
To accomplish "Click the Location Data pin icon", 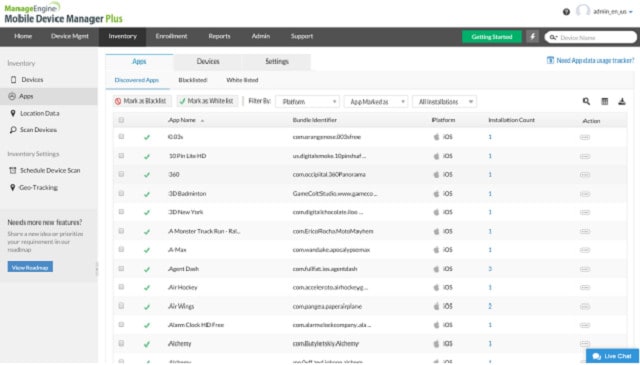I will [13, 113].
